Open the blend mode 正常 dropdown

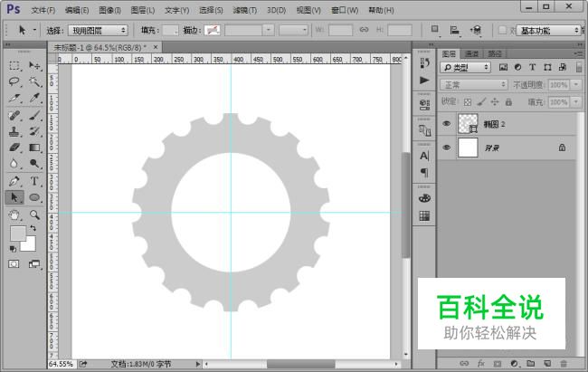[x=474, y=85]
